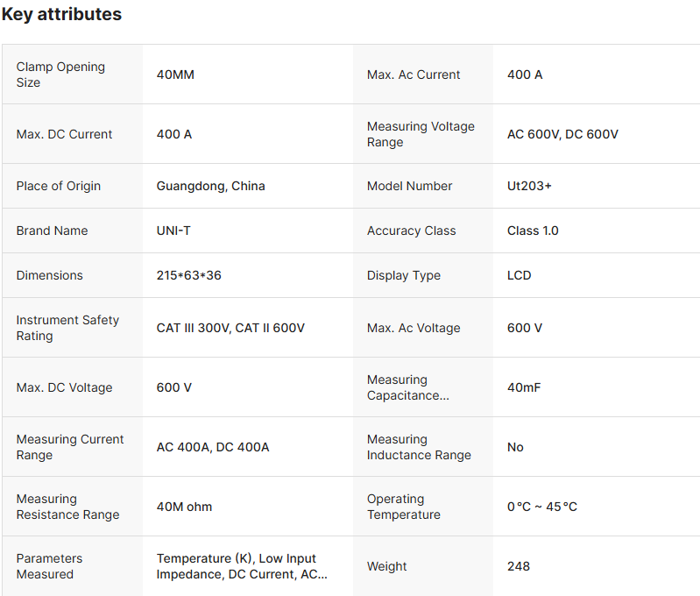
Task: Select the Ut203+ model number value
Action: tap(529, 186)
